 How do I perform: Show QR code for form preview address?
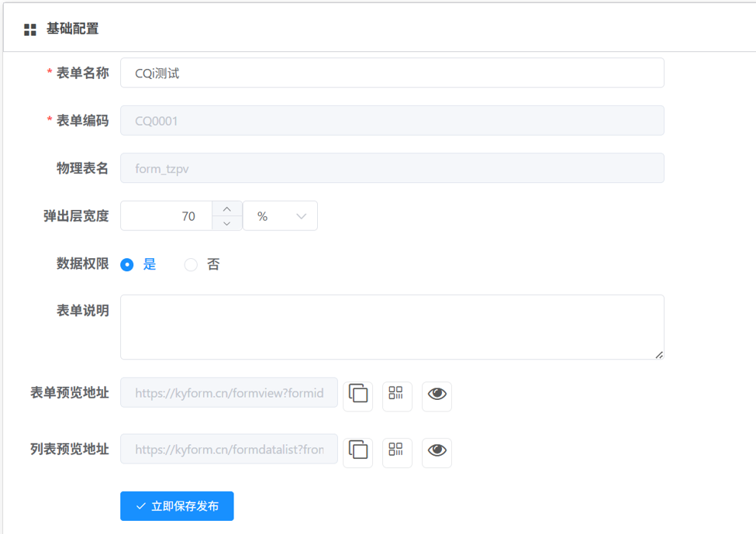[397, 394]
